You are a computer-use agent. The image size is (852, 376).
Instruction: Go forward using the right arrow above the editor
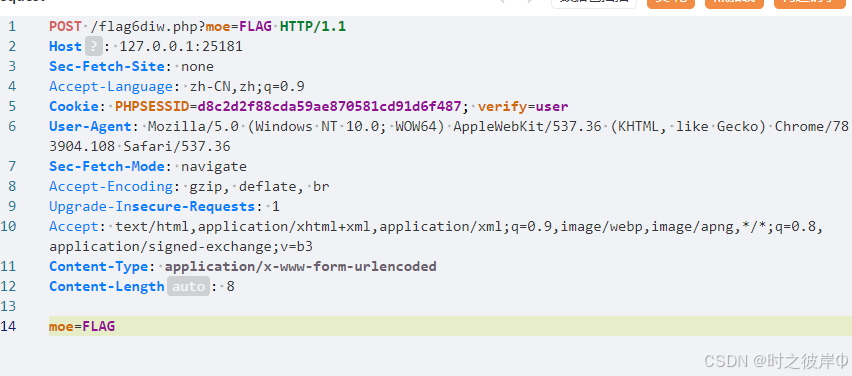pyautogui.click(x=531, y=2)
